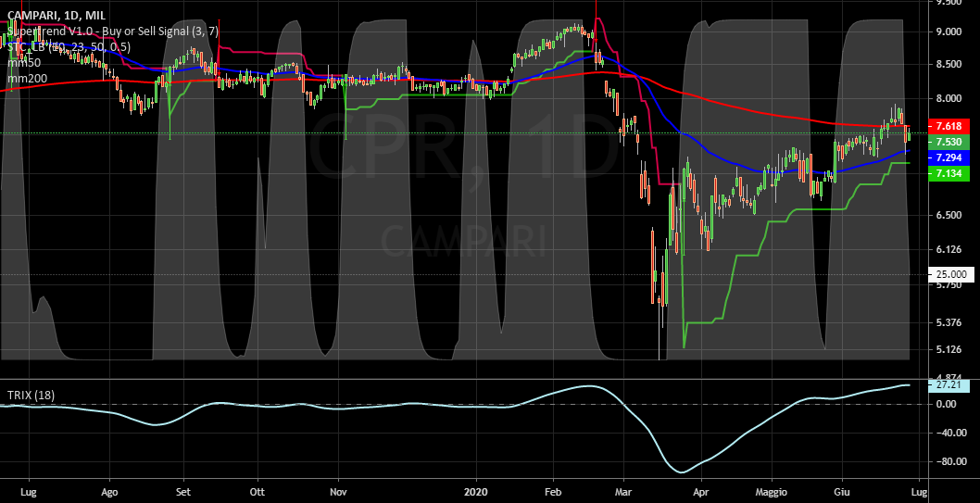Click the 8.000 price axis label
980x503 pixels.
949,98
